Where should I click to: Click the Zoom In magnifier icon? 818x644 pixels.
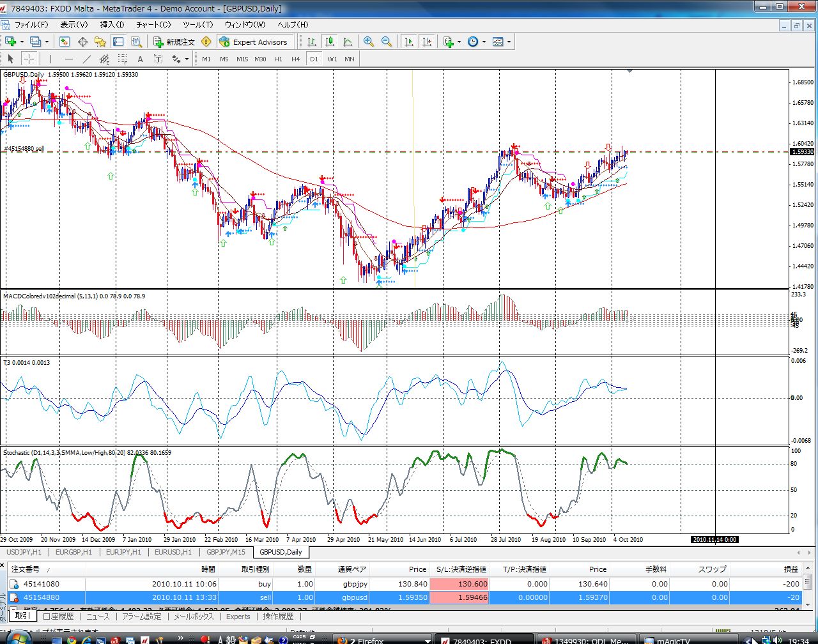369,42
